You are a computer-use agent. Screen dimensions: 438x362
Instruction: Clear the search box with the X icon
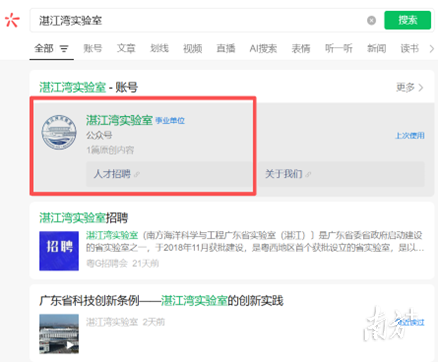371,20
